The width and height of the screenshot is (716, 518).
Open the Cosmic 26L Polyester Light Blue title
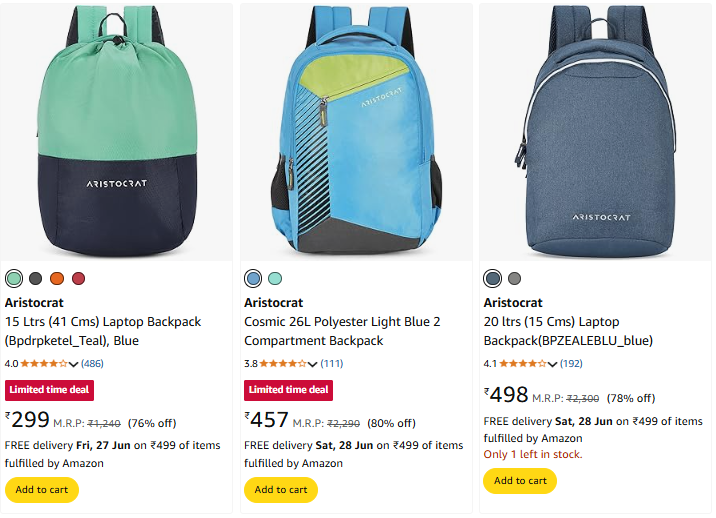342,331
